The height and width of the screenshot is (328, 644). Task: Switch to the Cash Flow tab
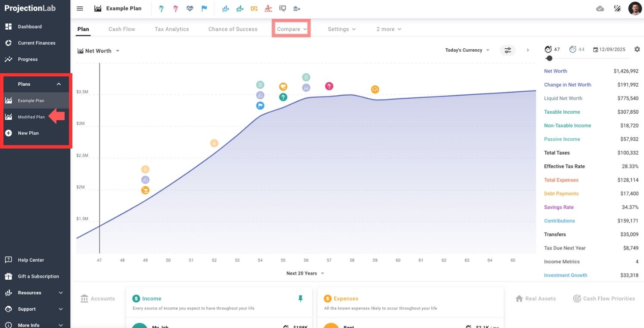click(121, 29)
